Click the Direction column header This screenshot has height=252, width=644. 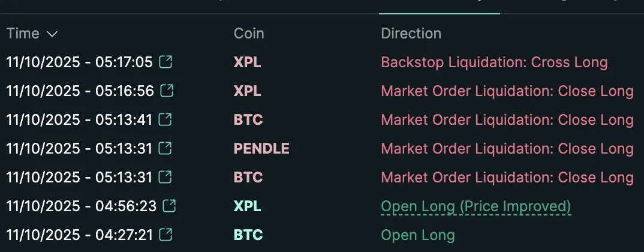(x=411, y=33)
